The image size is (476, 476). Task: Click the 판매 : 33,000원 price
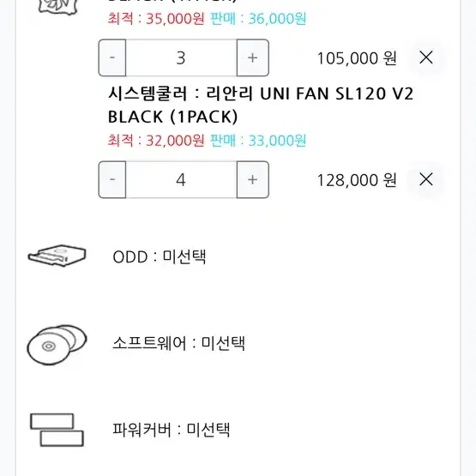pyautogui.click(x=258, y=141)
